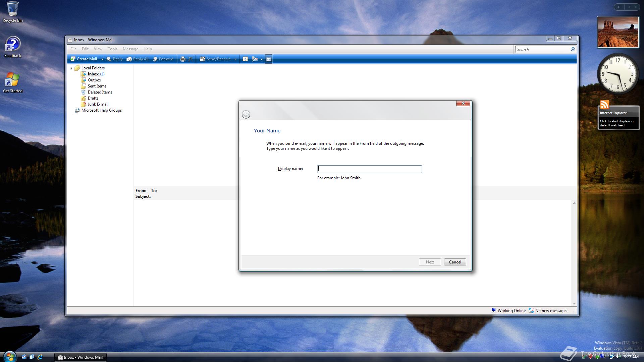This screenshot has width=644, height=362.
Task: Click the preview pane scroll up arrow
Action: (574, 203)
